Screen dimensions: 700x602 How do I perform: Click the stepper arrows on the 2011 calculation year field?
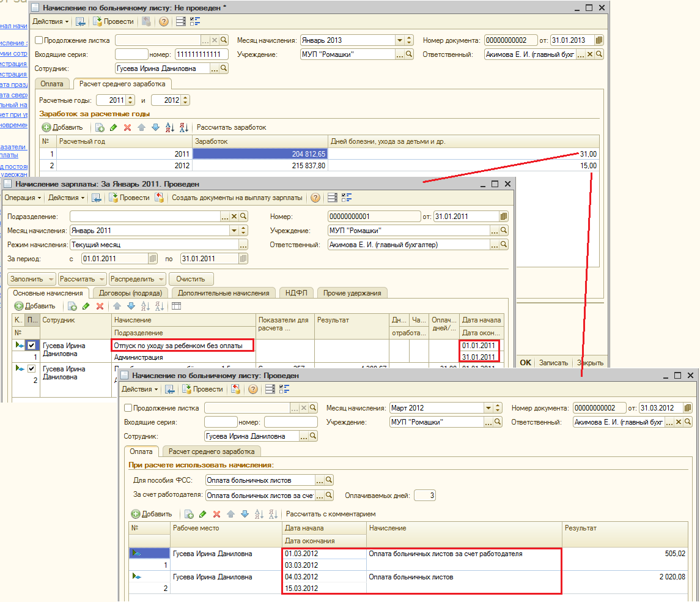click(130, 100)
